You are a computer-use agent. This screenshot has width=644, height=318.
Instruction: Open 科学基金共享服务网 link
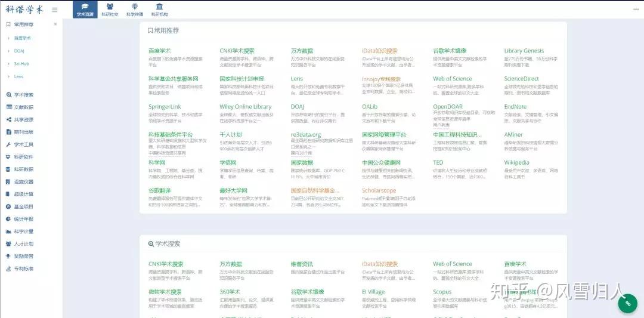pos(174,79)
